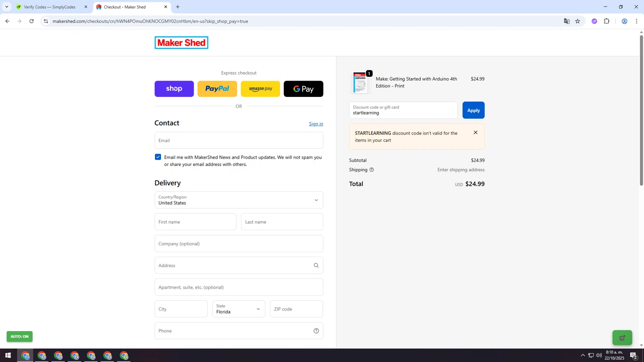Open the taskbar clock and date
This screenshot has height=362, width=644.
click(x=614, y=355)
